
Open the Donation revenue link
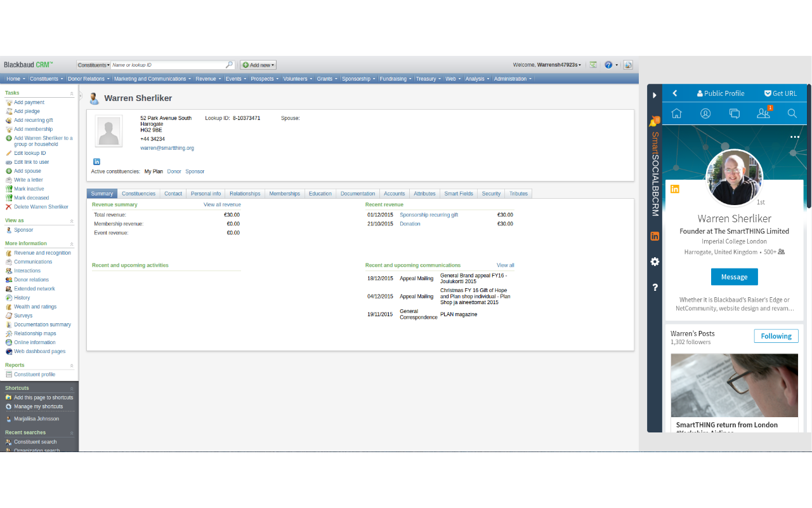click(410, 224)
